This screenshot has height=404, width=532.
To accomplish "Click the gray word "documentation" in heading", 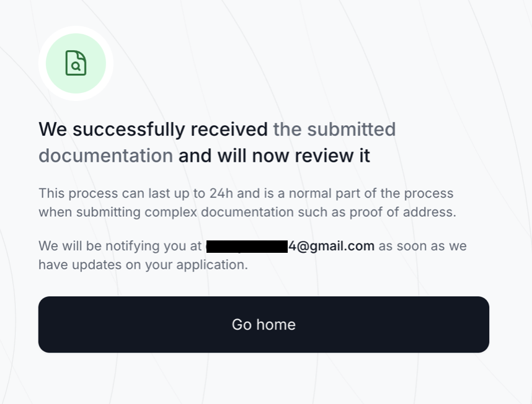I will [x=105, y=156].
